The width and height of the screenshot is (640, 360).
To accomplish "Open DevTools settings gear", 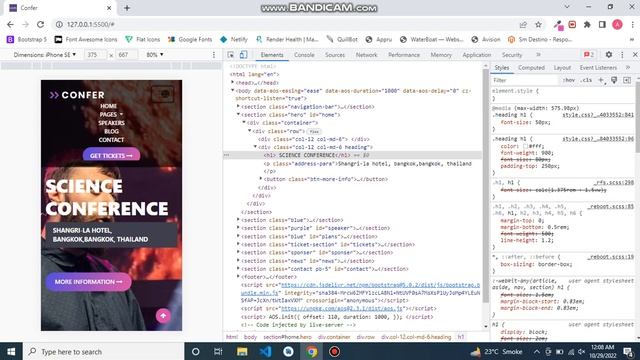I will point(609,54).
